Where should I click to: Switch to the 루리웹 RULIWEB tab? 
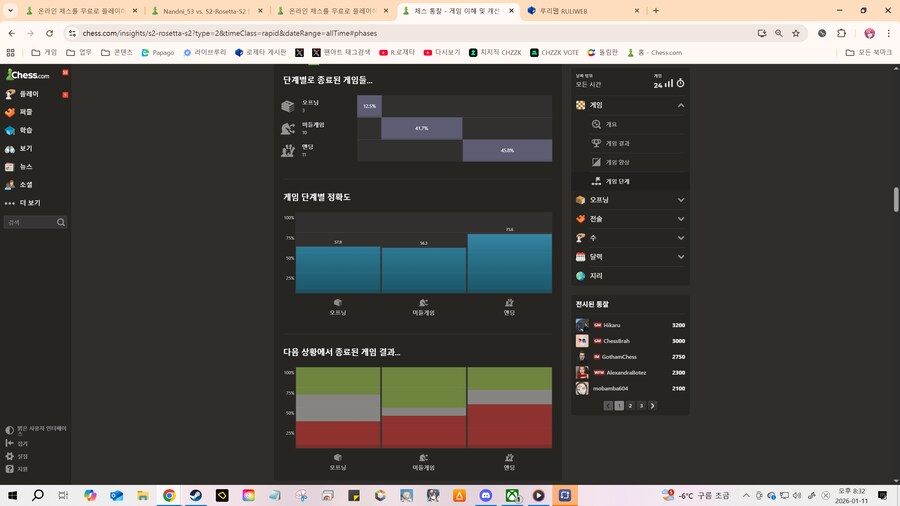pyautogui.click(x=582, y=11)
